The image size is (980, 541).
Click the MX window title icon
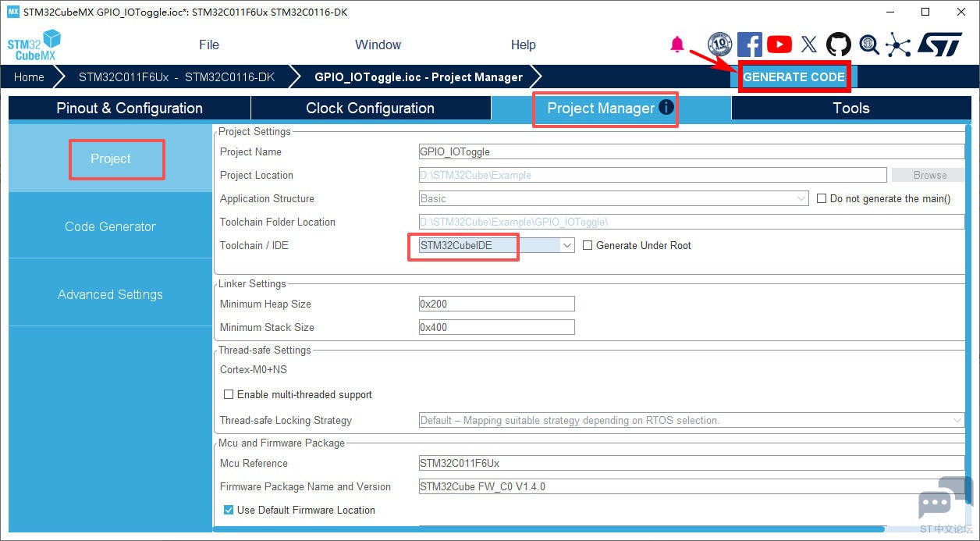[x=12, y=12]
